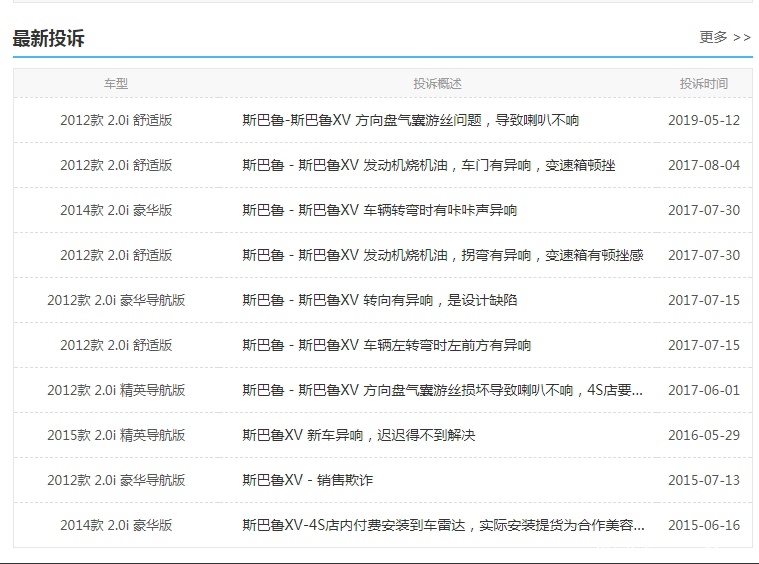The image size is (759, 564).
Task: Click the date 2019-05-12
Action: [704, 120]
